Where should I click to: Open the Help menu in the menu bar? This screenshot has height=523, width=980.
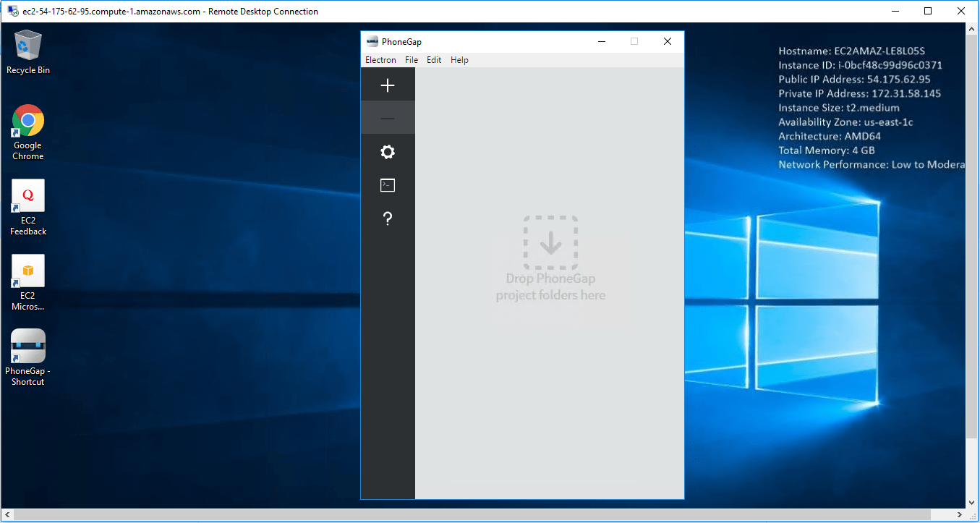pos(459,60)
